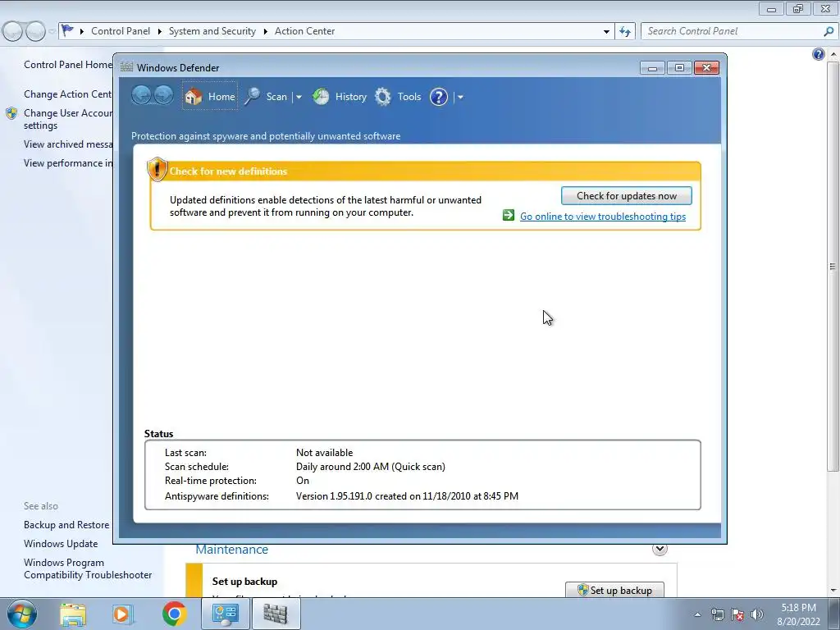The image size is (840, 630).
Task: Click the volume speaker tray icon
Action: click(x=756, y=614)
